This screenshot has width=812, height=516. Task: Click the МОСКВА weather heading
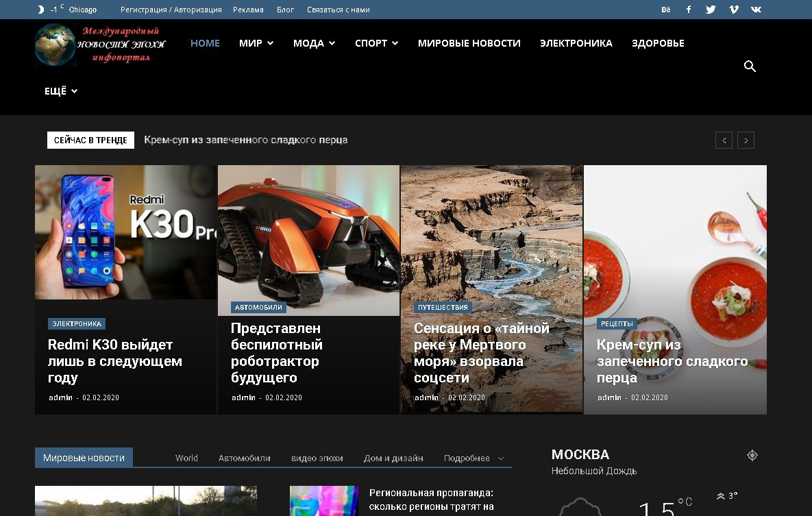pos(580,454)
